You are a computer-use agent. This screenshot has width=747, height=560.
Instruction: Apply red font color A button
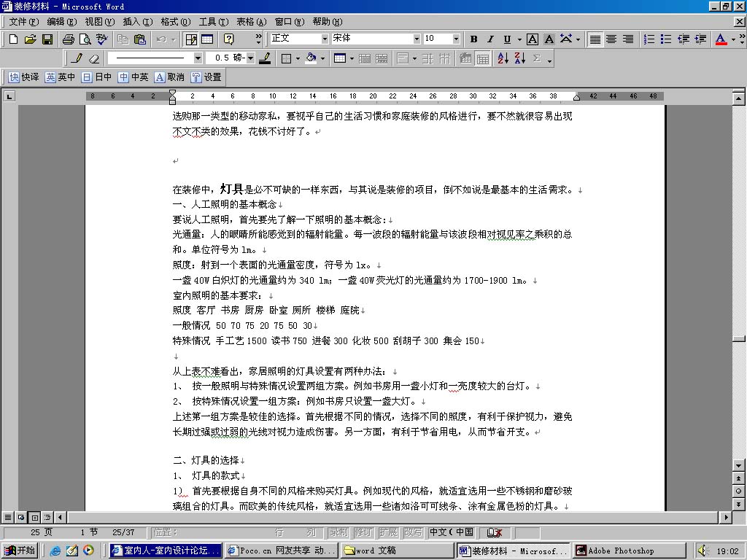coord(721,39)
